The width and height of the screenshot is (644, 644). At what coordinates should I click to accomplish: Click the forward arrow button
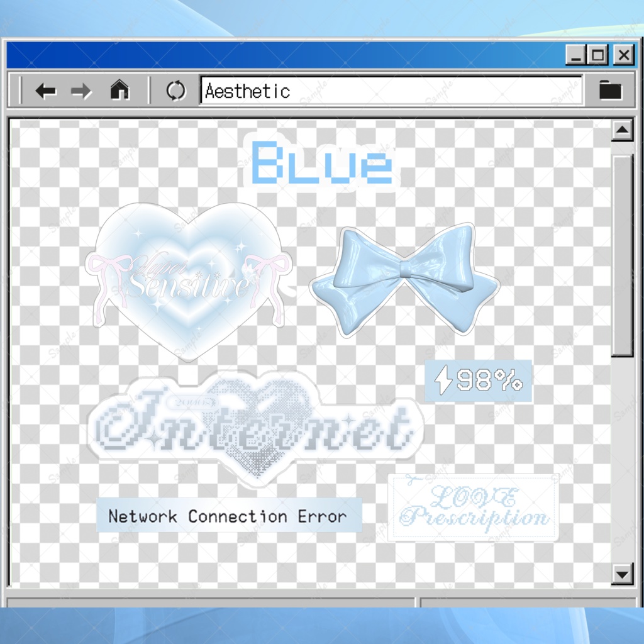point(81,91)
